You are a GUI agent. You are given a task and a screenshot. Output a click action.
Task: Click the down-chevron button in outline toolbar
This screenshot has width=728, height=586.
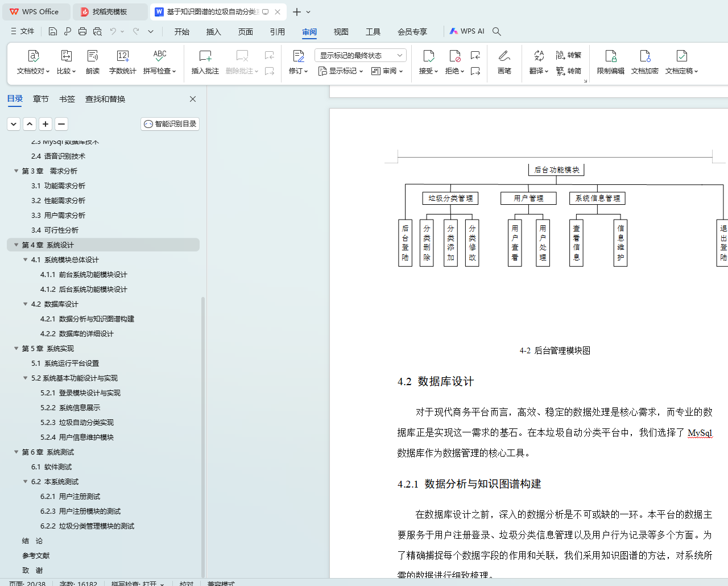click(14, 123)
